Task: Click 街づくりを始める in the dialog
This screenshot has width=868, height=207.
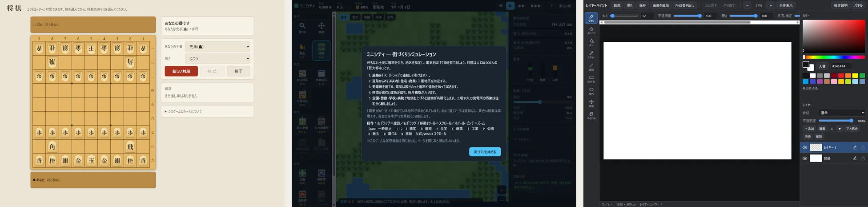Action: click(x=485, y=152)
